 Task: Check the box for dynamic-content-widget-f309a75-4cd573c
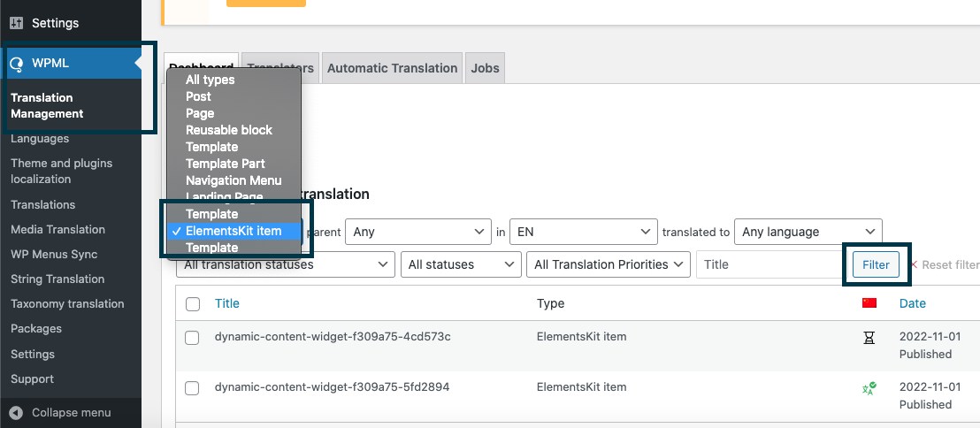click(192, 338)
